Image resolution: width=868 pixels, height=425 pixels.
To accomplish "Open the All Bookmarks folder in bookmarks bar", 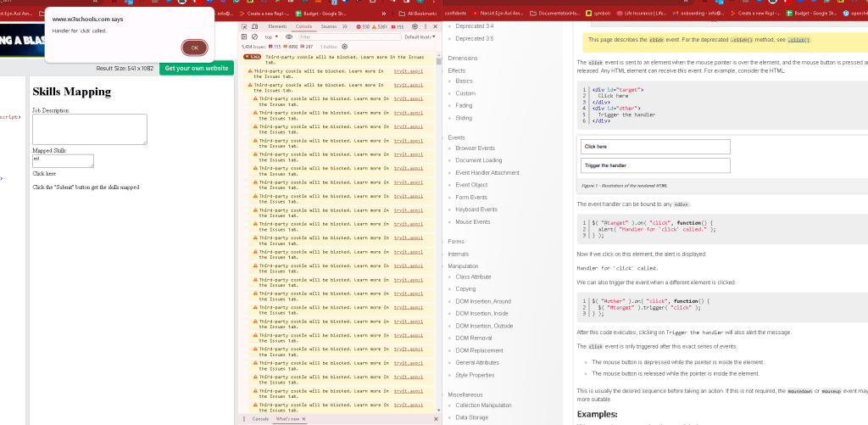I will pos(418,14).
